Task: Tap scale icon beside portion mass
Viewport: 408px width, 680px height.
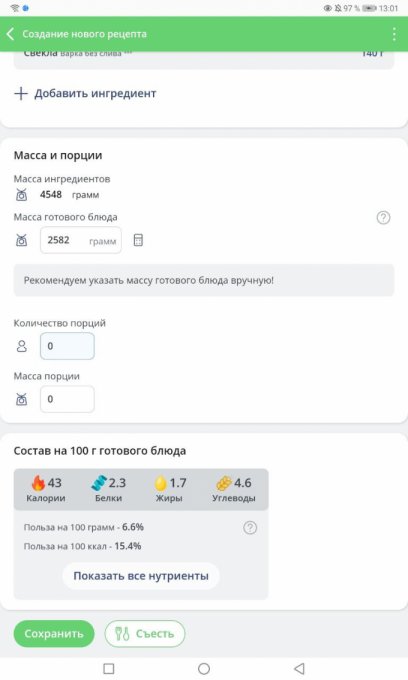Action: (22, 399)
